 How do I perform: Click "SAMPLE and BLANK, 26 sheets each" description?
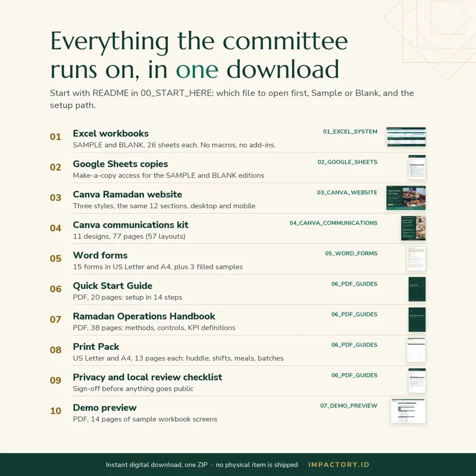coord(174,145)
